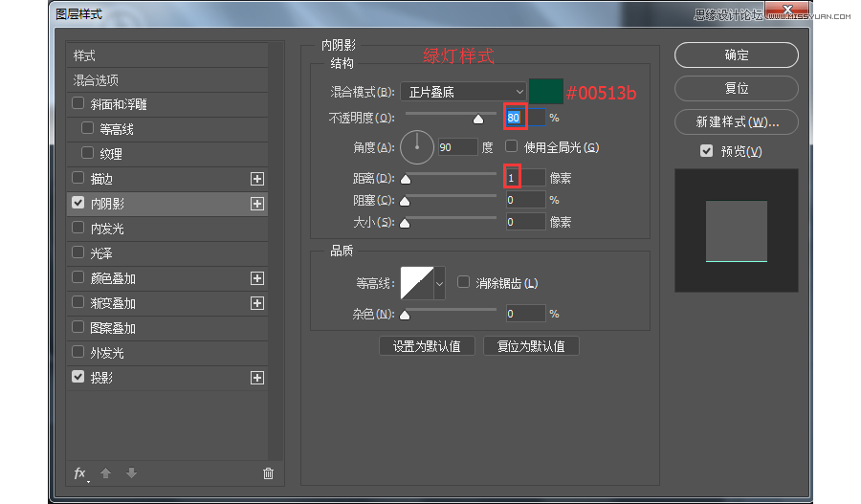861x504 pixels.
Task: Click the style preview thumbnail
Action: (737, 230)
